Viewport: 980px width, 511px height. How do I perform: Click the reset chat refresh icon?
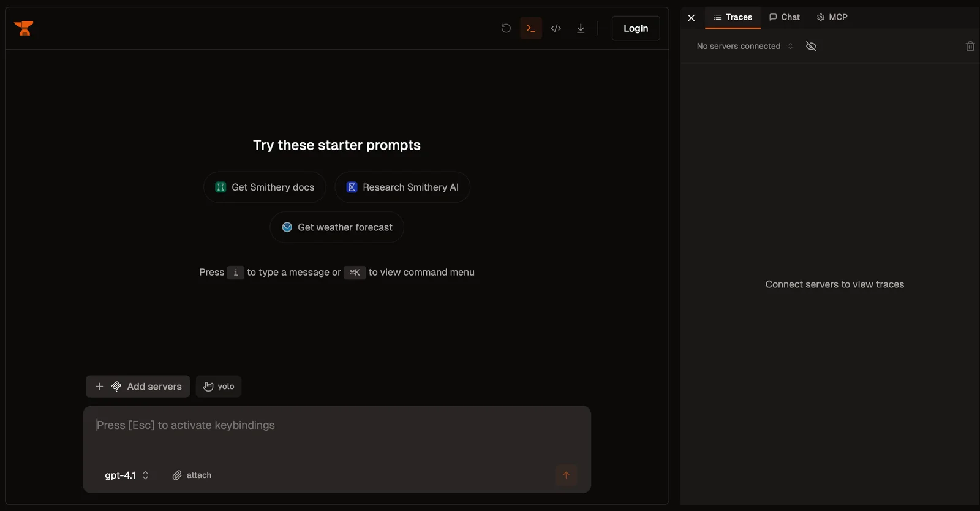tap(506, 28)
